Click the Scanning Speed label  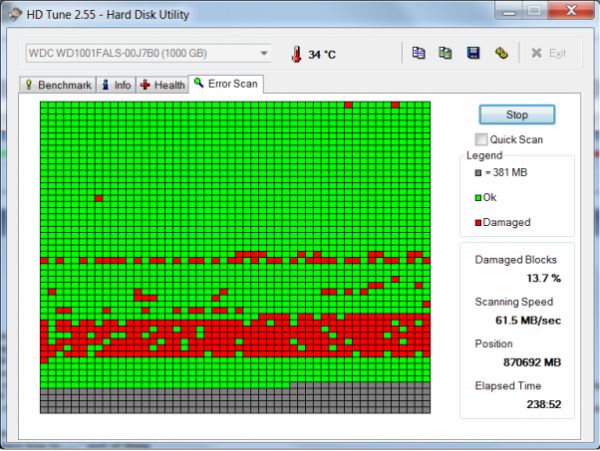[x=514, y=302]
